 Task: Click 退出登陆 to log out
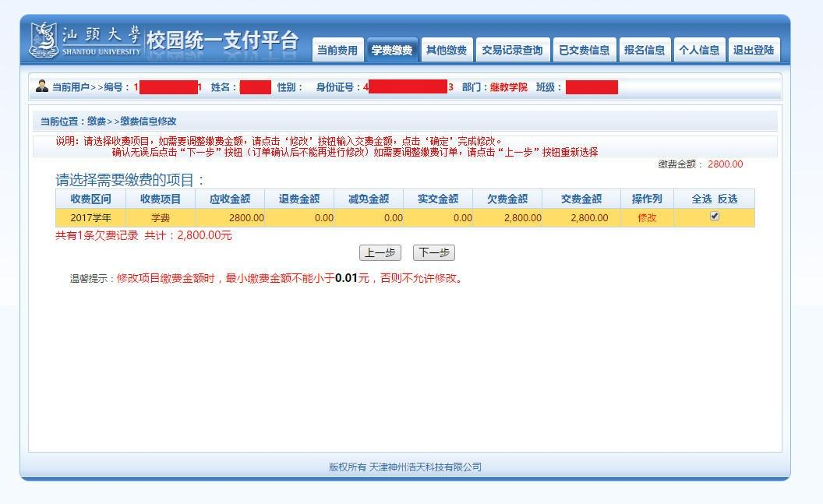(753, 50)
